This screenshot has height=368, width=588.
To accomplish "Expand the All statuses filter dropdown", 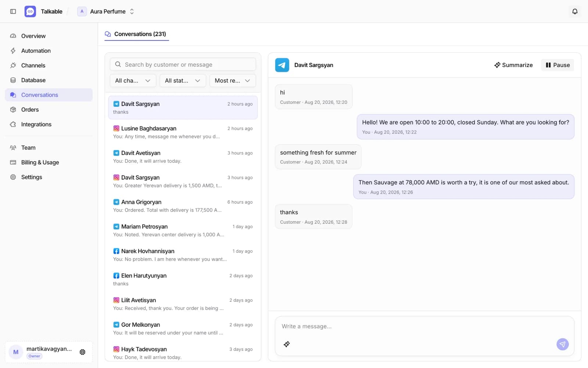I will [183, 81].
